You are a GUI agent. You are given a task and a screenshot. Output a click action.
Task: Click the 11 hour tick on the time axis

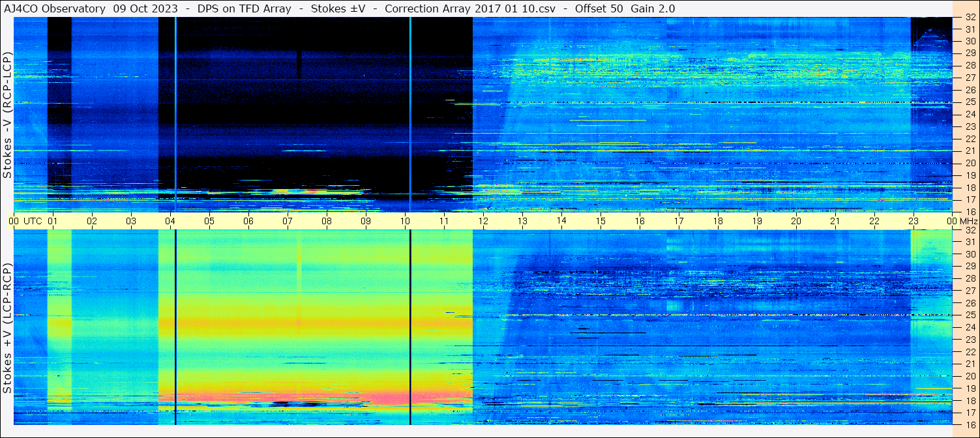(444, 221)
